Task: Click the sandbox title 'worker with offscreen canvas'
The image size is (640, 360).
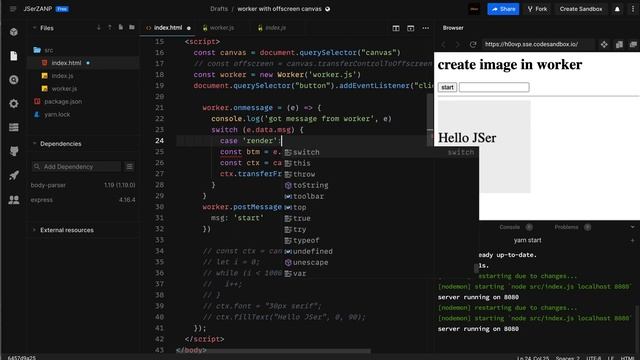Action: point(279,9)
